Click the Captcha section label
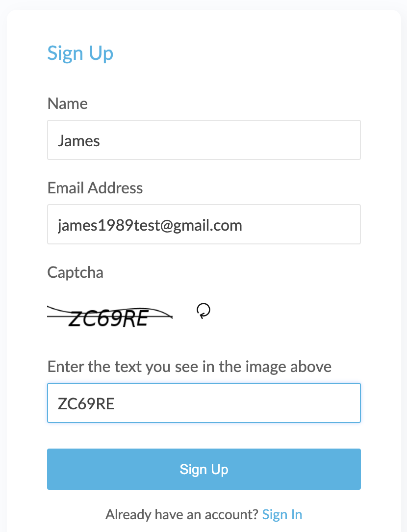407x532 pixels. [x=75, y=273]
